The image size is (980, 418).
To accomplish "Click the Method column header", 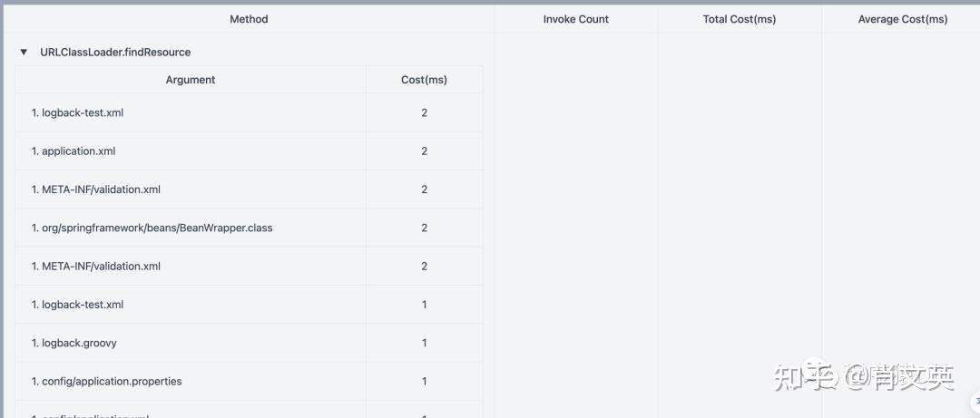I will pyautogui.click(x=249, y=19).
